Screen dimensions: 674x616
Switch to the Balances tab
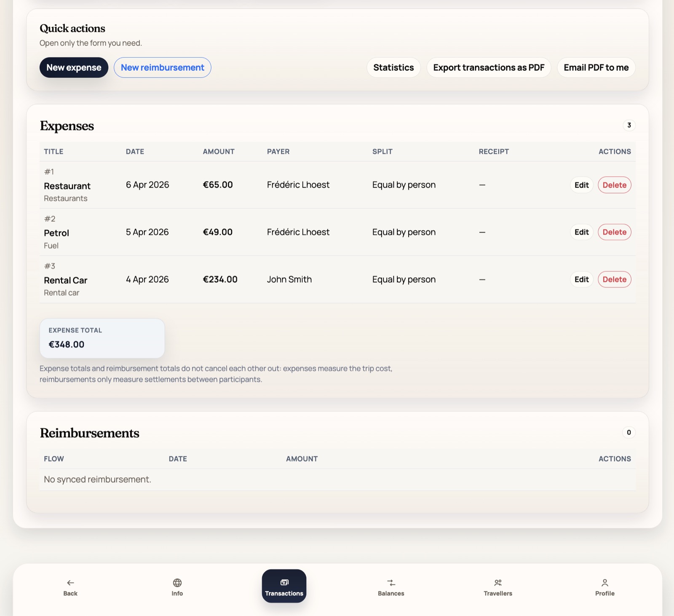tap(391, 587)
